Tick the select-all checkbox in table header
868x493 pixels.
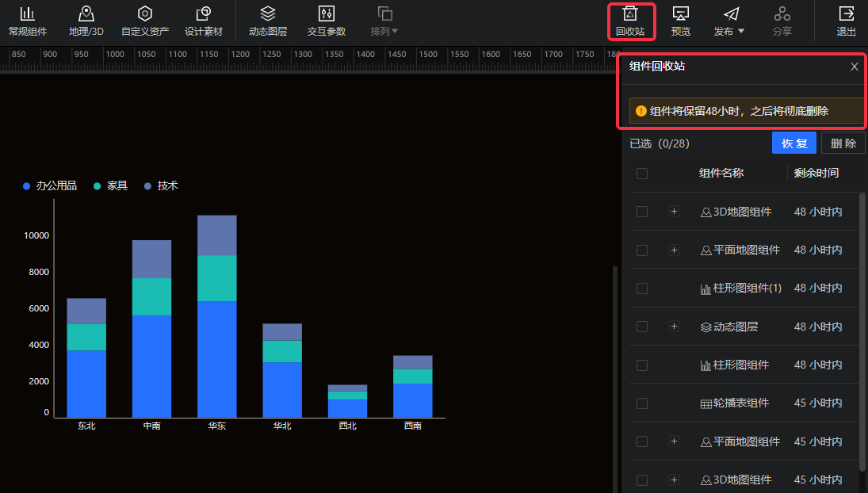click(x=642, y=174)
